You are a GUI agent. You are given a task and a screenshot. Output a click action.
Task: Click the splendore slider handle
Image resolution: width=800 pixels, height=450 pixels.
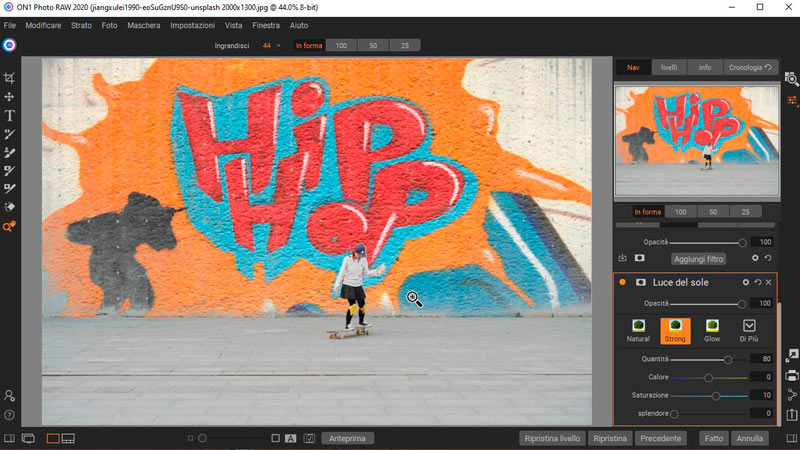pos(674,414)
